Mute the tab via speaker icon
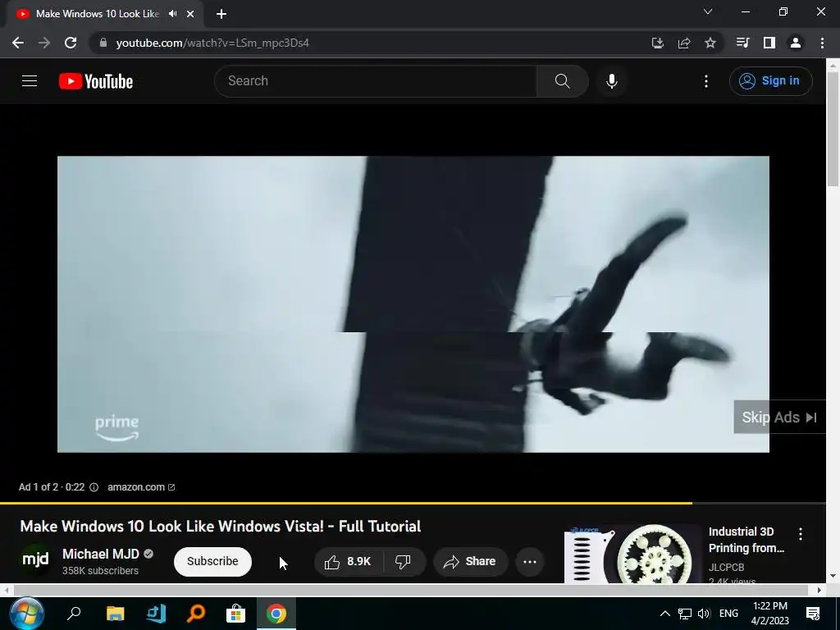The image size is (840, 630). [x=172, y=14]
